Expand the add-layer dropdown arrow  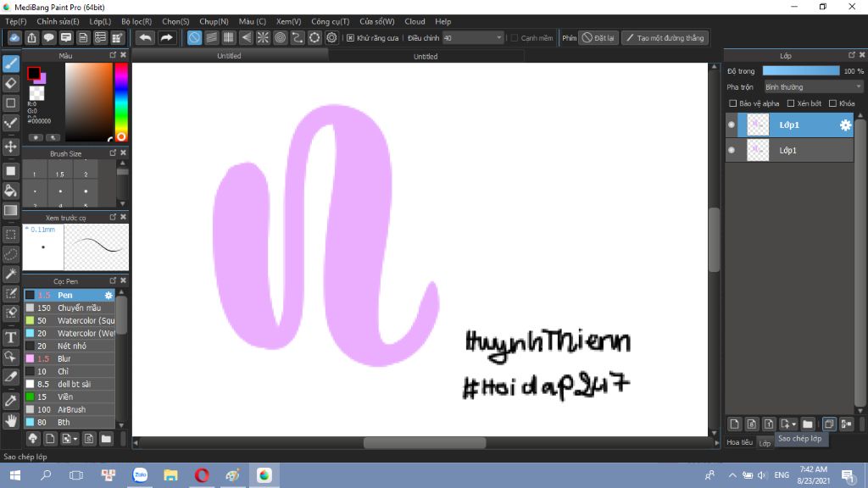793,424
